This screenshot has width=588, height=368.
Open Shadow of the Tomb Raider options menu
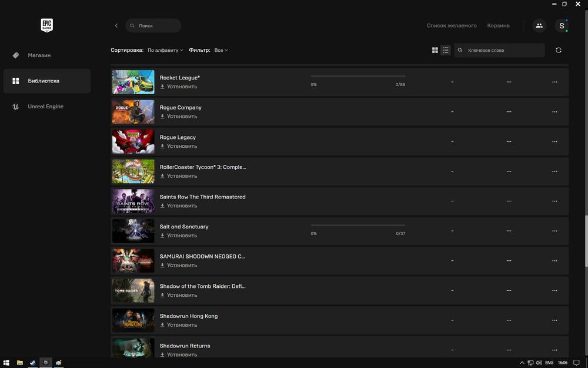pos(554,290)
